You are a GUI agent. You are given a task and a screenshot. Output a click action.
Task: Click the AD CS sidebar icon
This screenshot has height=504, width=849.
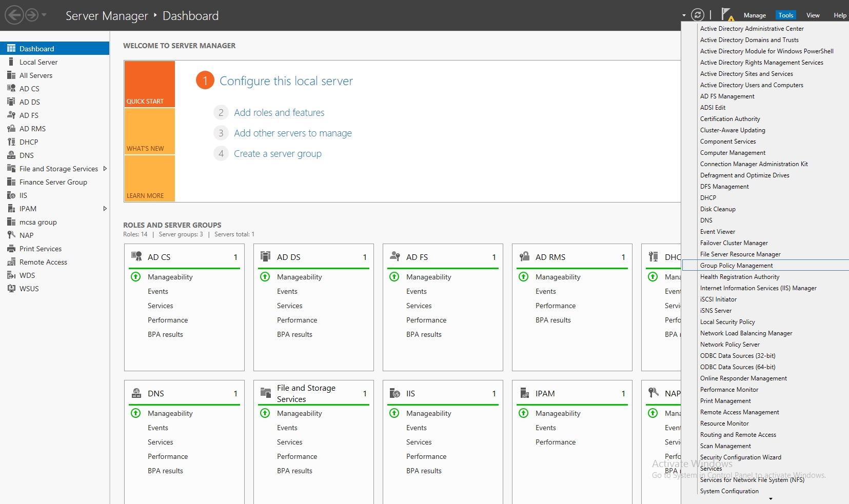click(11, 88)
